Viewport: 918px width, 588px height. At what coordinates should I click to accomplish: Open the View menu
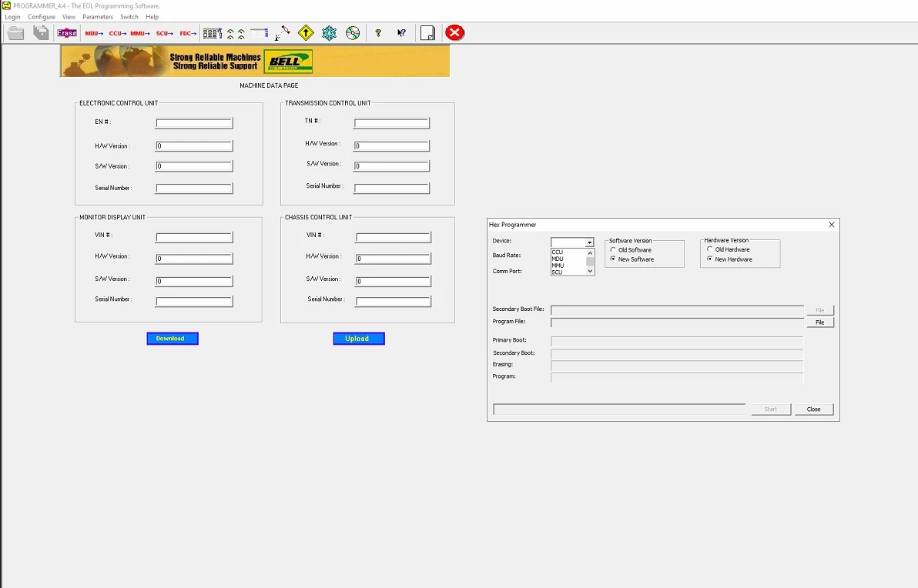coord(69,17)
